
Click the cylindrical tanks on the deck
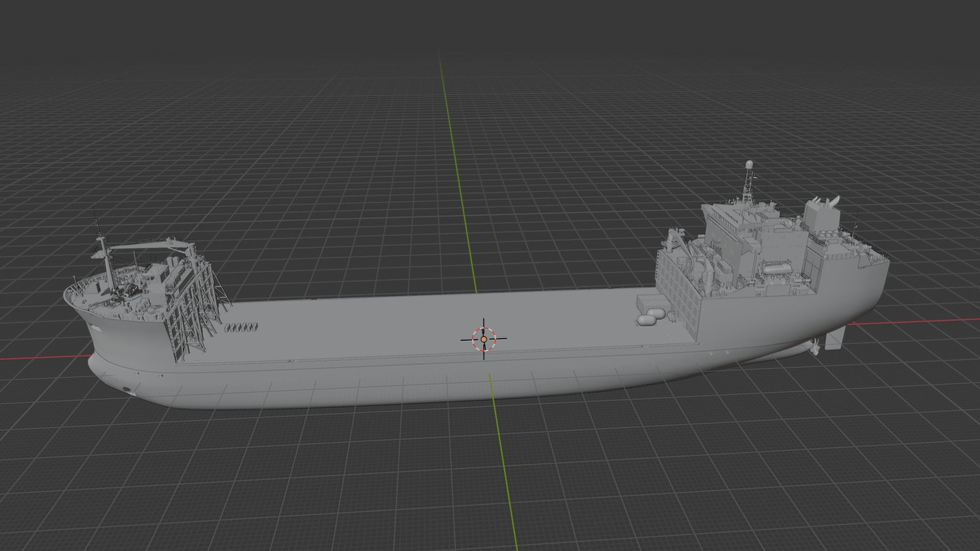pyautogui.click(x=652, y=316)
